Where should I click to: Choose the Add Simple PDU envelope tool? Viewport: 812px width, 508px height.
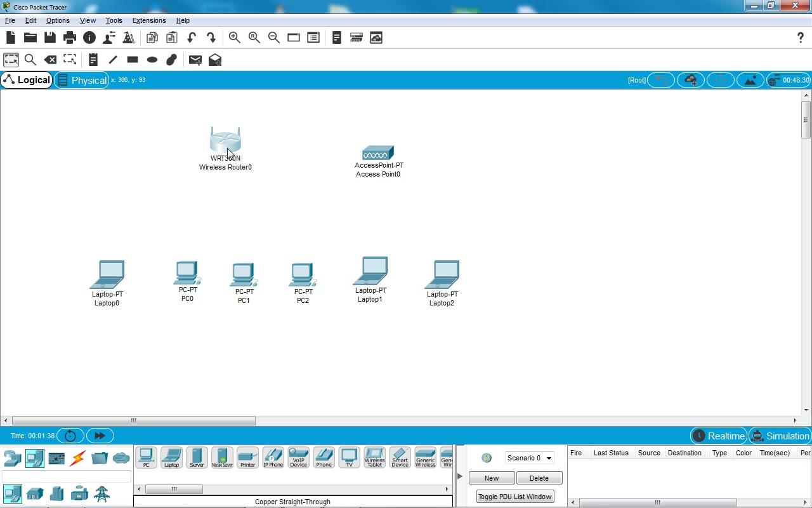coord(195,60)
